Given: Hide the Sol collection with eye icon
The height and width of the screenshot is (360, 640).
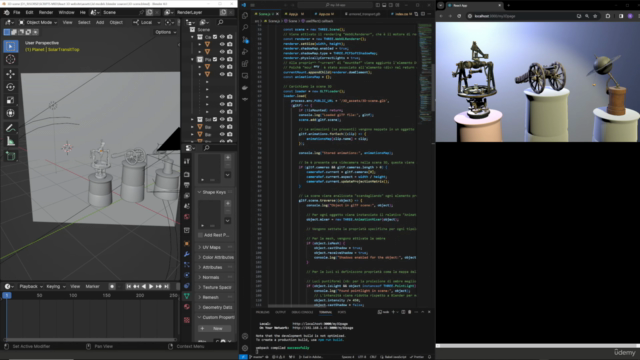Looking at the screenshot, I should tap(222, 120).
